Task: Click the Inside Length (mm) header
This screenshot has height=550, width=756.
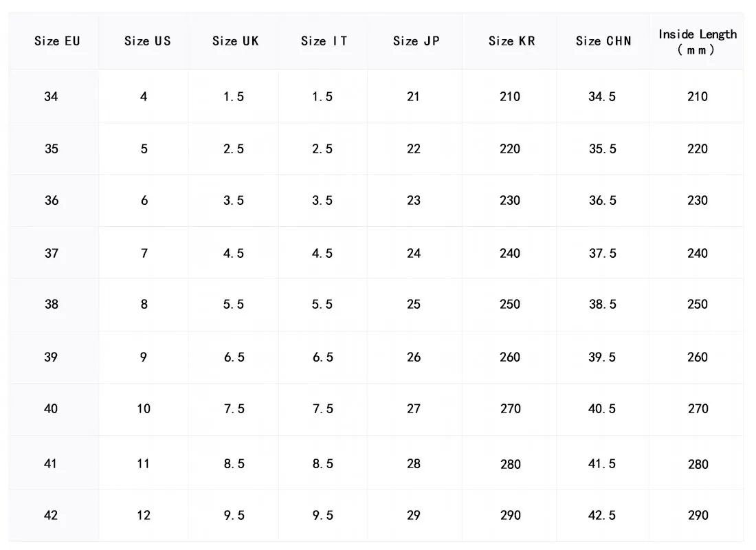Action: click(697, 42)
